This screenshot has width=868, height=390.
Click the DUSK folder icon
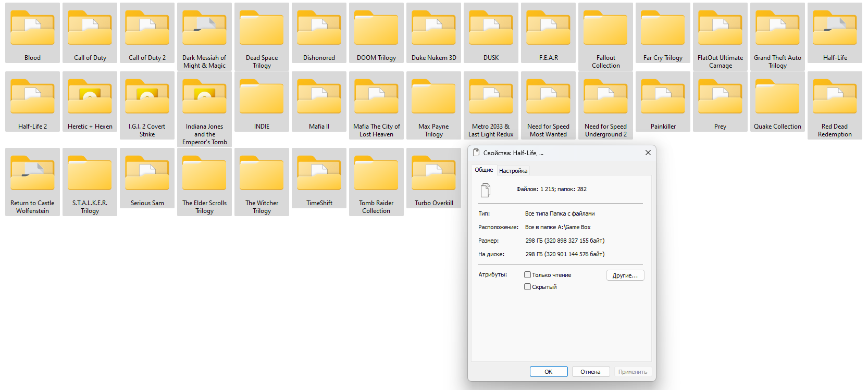[x=491, y=28]
